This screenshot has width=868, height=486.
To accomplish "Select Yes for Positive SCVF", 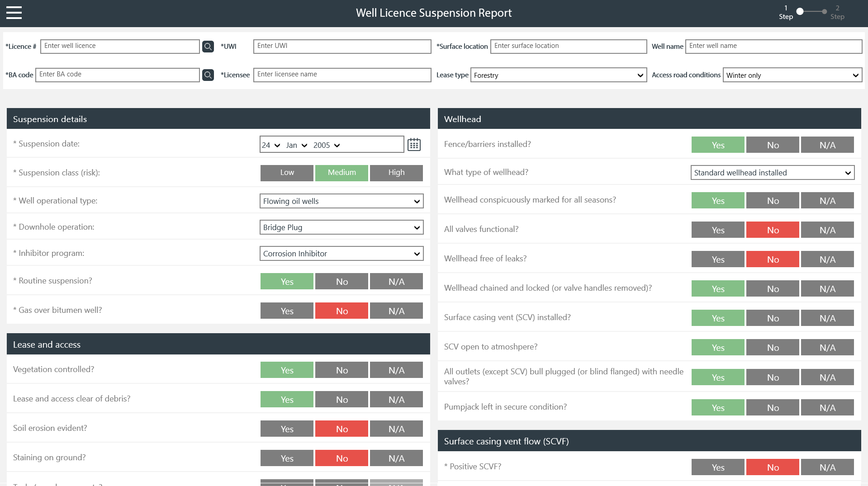I will click(718, 467).
